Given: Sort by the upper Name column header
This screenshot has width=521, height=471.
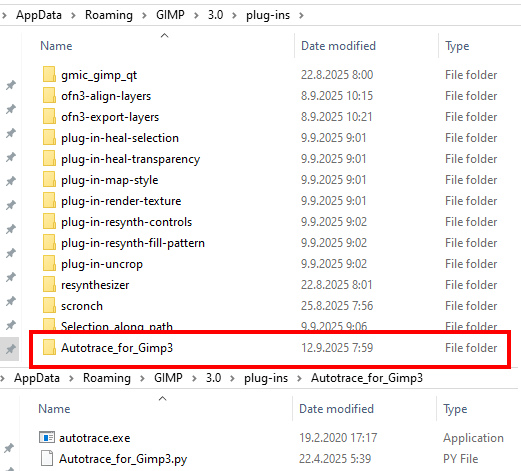Looking at the screenshot, I should pyautogui.click(x=56, y=46).
